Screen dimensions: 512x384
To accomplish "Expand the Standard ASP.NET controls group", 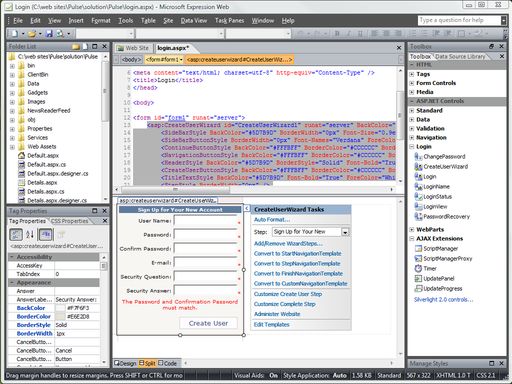I will click(x=412, y=110).
